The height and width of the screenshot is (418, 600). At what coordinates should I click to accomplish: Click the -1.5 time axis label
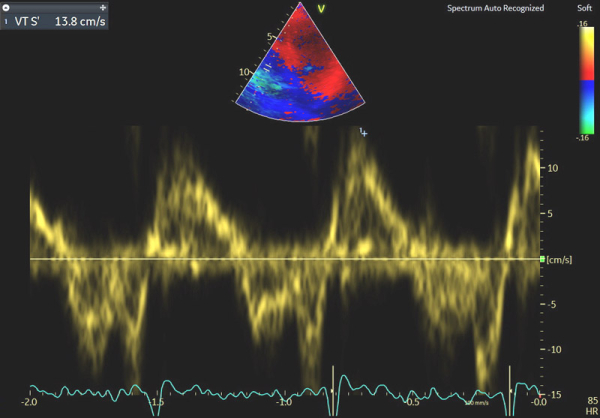[x=156, y=402]
